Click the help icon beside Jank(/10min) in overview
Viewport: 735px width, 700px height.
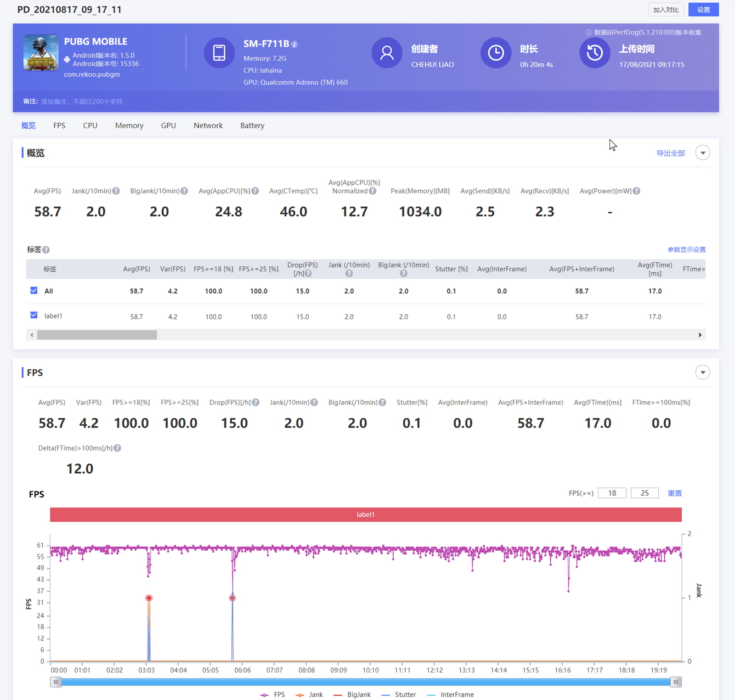[x=116, y=191]
